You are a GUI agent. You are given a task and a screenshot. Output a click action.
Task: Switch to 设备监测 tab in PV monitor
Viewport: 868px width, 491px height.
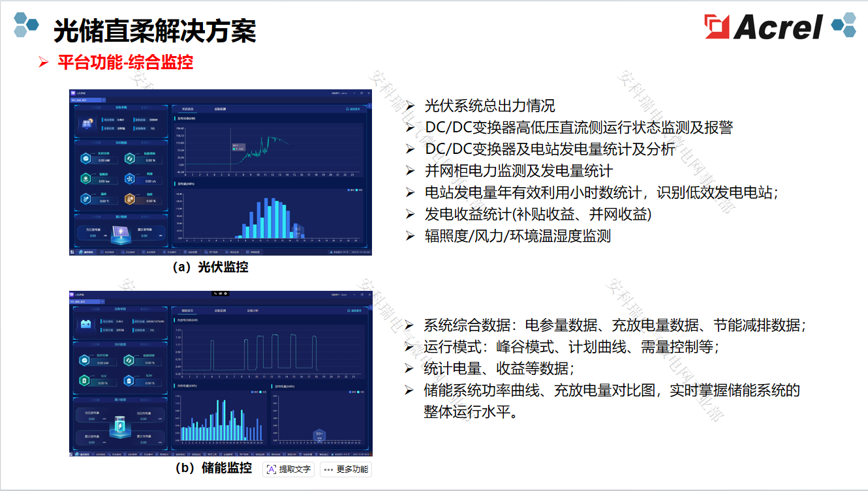click(x=220, y=110)
